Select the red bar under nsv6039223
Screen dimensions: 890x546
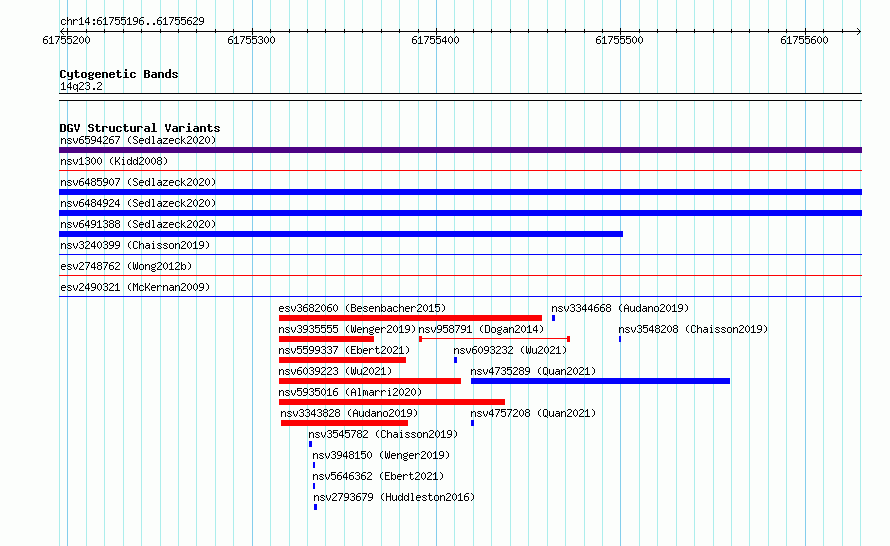click(x=370, y=381)
